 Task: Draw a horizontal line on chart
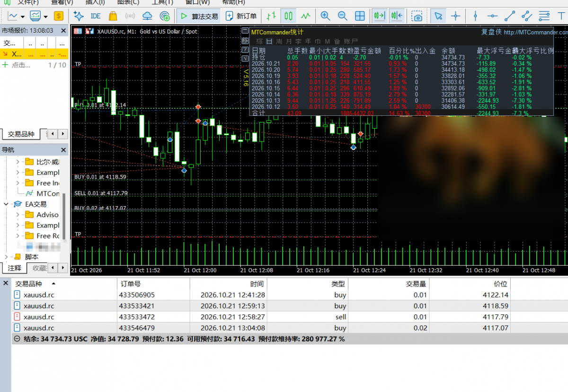492,16
